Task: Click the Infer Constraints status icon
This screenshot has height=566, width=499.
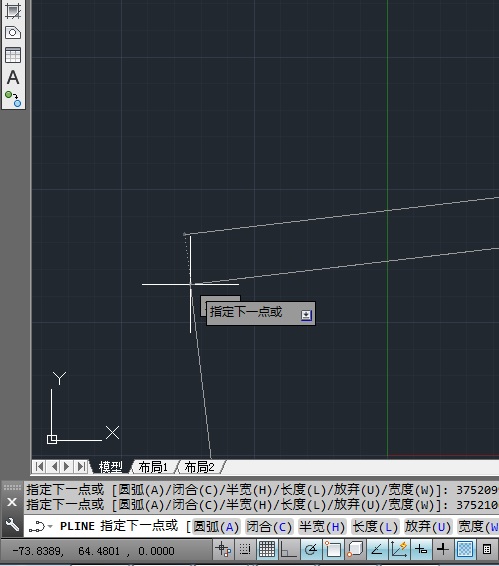Action: tap(223, 549)
